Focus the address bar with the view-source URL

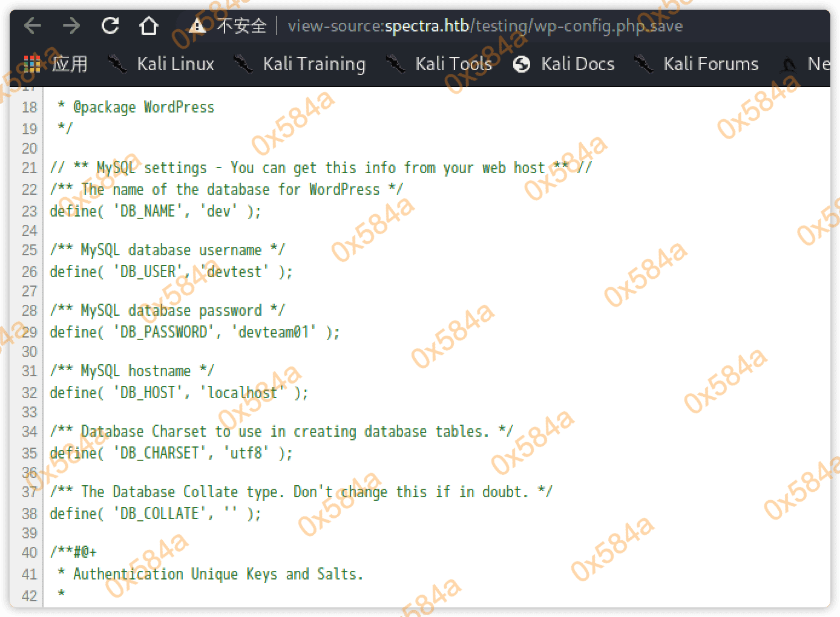484,26
